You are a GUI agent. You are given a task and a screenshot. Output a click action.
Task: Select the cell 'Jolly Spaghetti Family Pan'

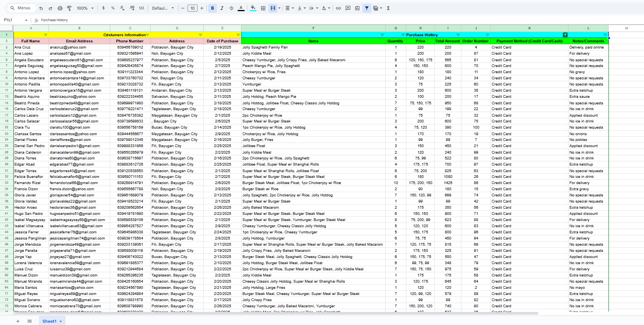pos(314,47)
